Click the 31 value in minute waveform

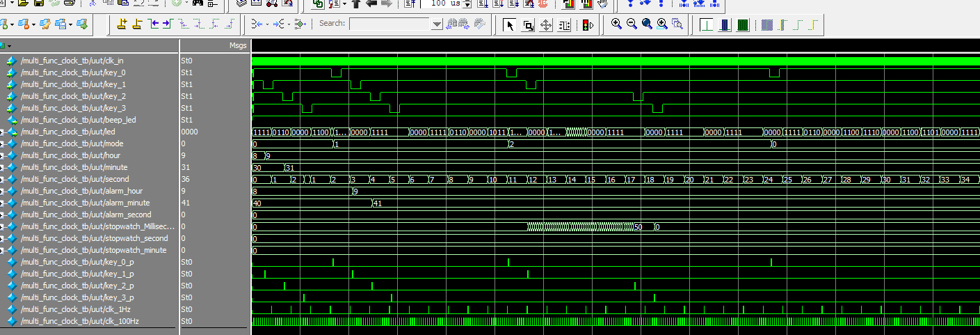point(290,168)
